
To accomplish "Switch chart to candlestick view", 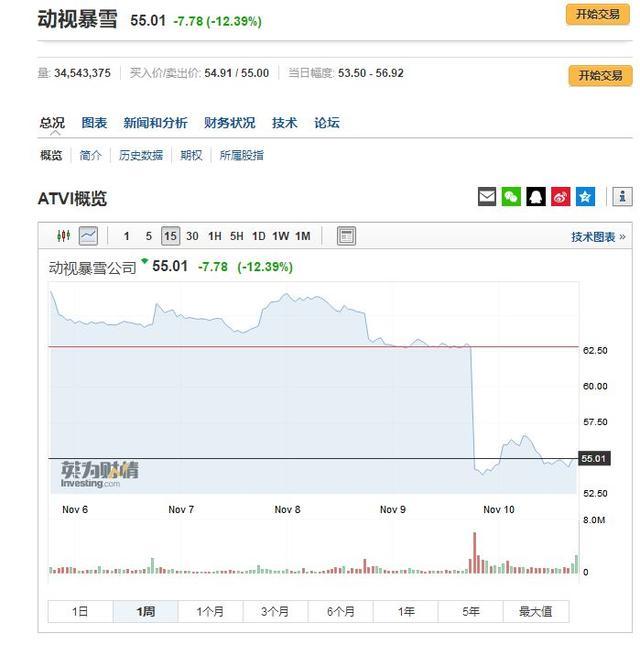I will [x=63, y=236].
